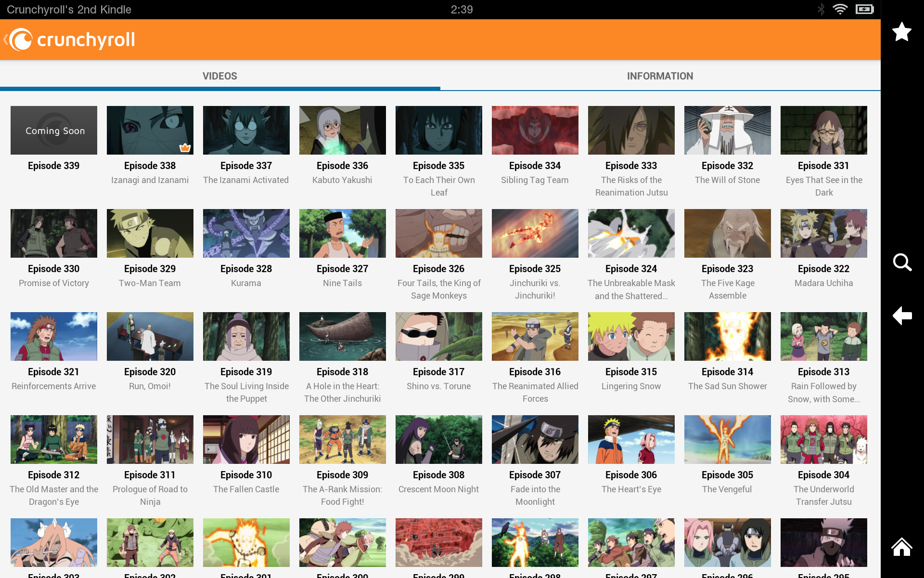Open the Coming Soon Episode 339 thumbnail
Image resolution: width=924 pixels, height=578 pixels.
pos(54,130)
